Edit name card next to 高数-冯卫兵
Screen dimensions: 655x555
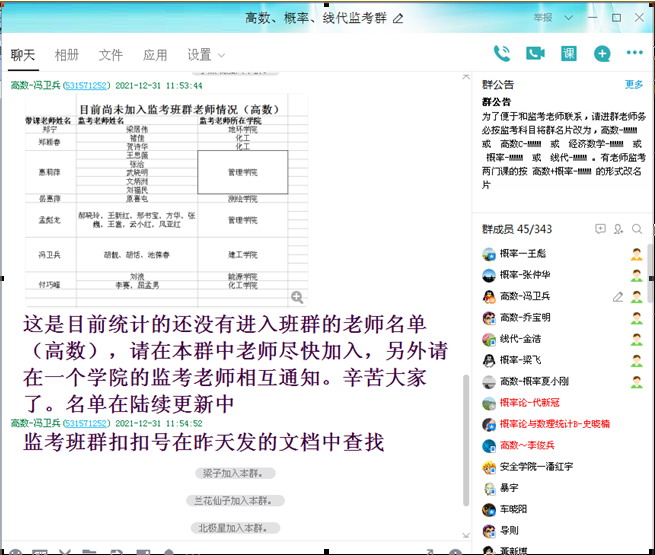[618, 296]
